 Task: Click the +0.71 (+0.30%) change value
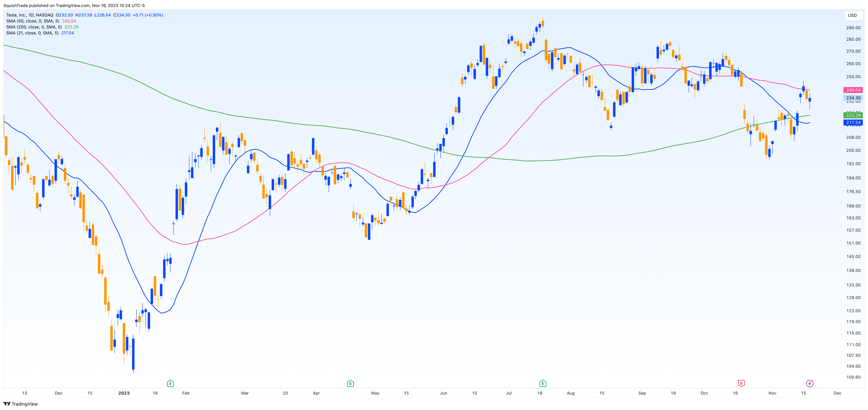coord(148,15)
